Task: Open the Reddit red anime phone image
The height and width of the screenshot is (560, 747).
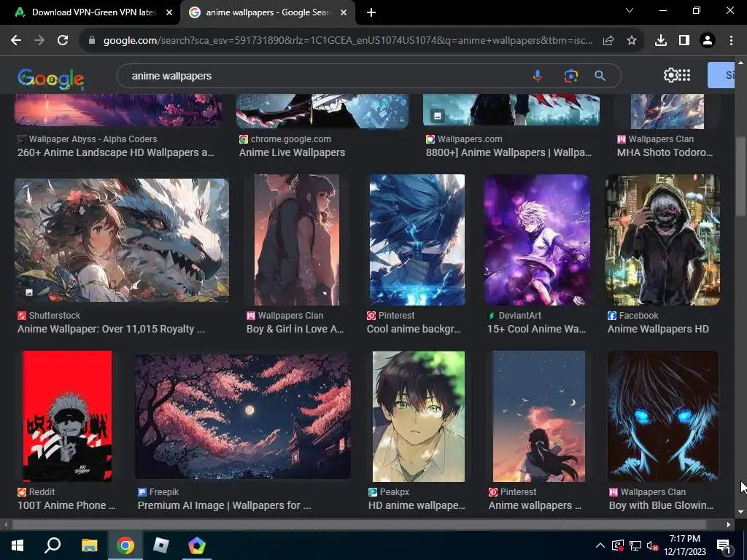Action: coord(67,416)
